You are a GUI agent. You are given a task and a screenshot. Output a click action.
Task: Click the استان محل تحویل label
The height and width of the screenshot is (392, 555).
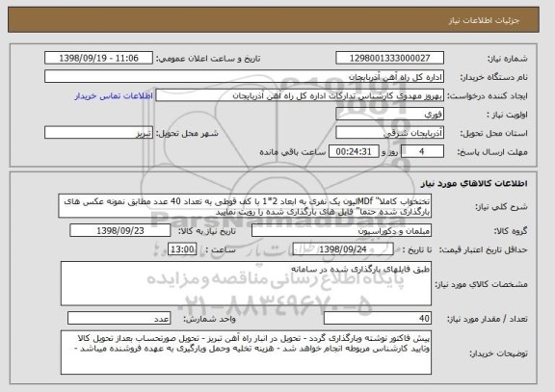(x=493, y=133)
